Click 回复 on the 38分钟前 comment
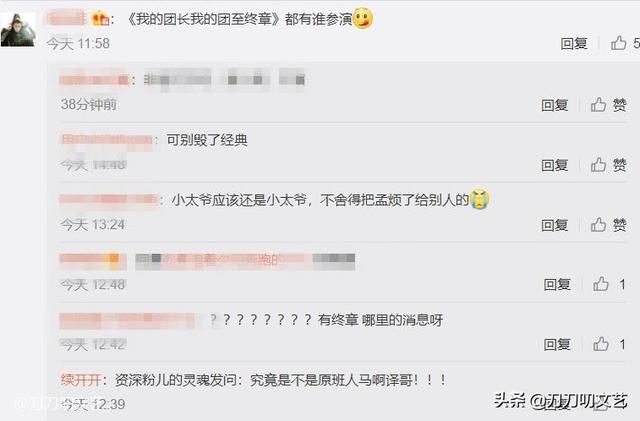640x421 pixels. [x=555, y=105]
